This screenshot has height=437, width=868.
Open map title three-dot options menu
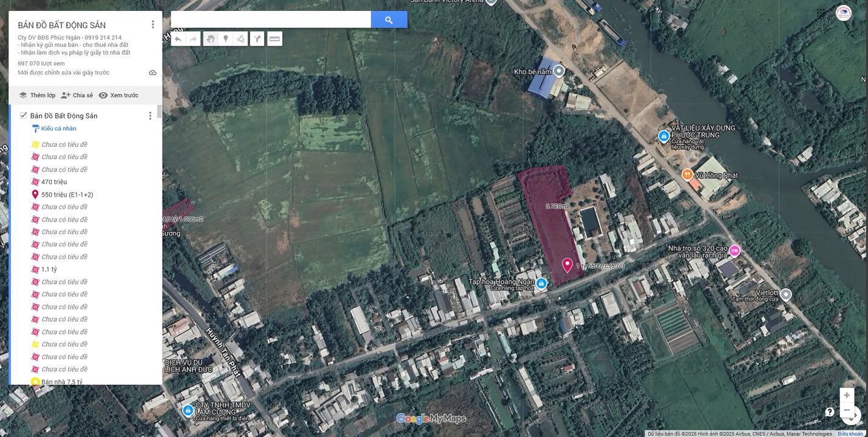pyautogui.click(x=152, y=24)
